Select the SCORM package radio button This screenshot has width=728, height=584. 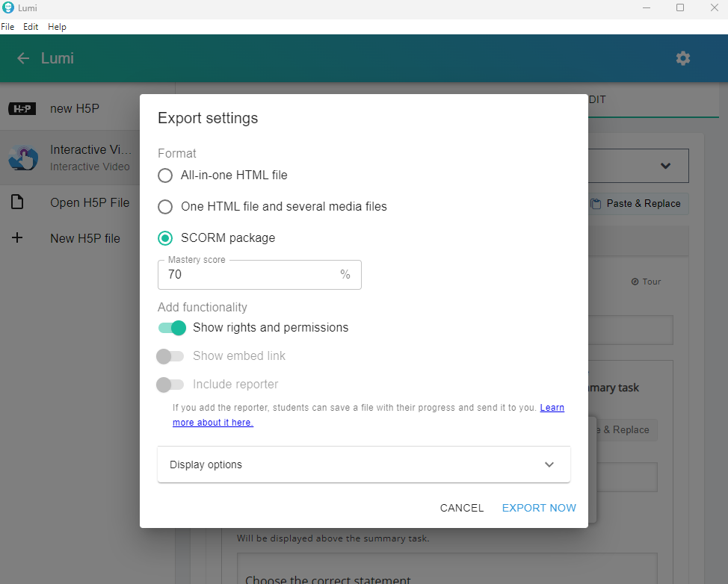(x=165, y=238)
